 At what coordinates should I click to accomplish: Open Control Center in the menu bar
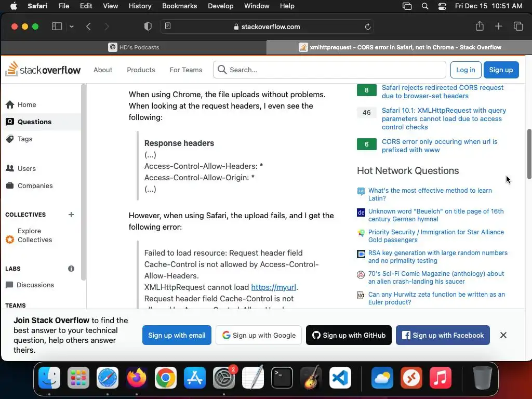(x=442, y=6)
